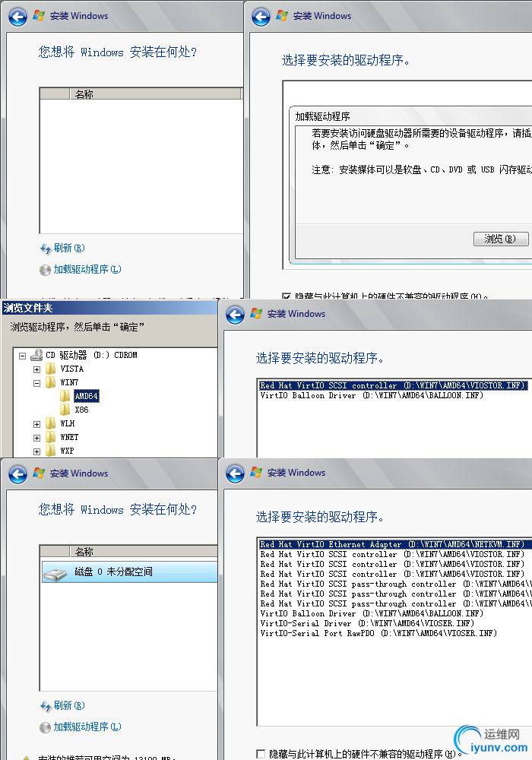Click the AMD64 folder icon
The image size is (532, 760).
click(65, 396)
